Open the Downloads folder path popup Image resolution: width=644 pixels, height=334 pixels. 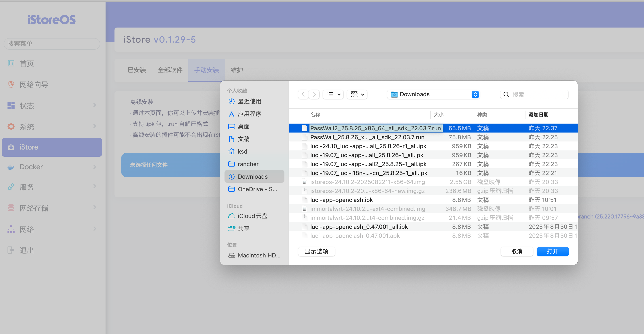click(x=433, y=94)
